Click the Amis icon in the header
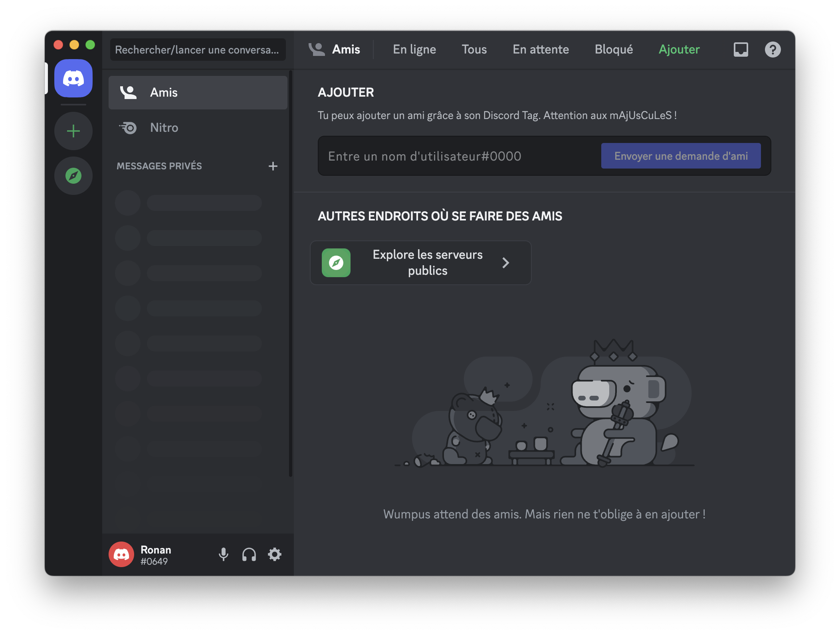This screenshot has height=635, width=840. pos(317,50)
